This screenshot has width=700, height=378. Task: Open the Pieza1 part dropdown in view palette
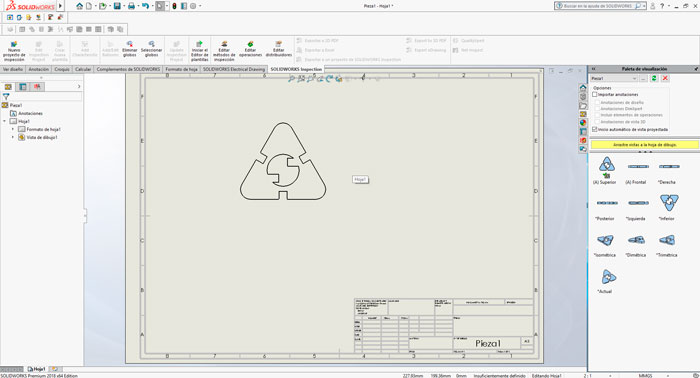614,78
